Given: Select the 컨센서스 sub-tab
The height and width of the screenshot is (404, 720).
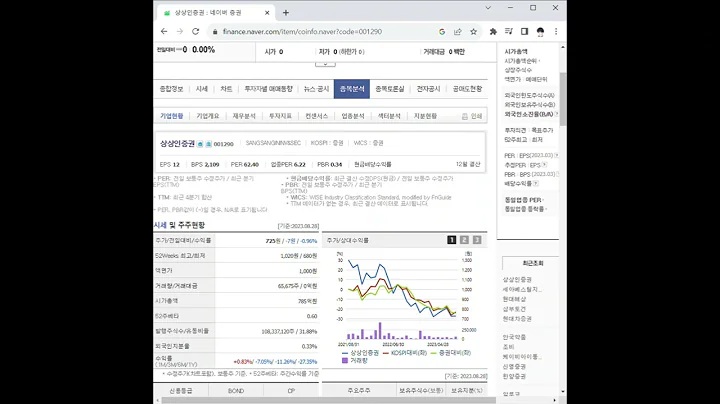Looking at the screenshot, I should pyautogui.click(x=316, y=116).
